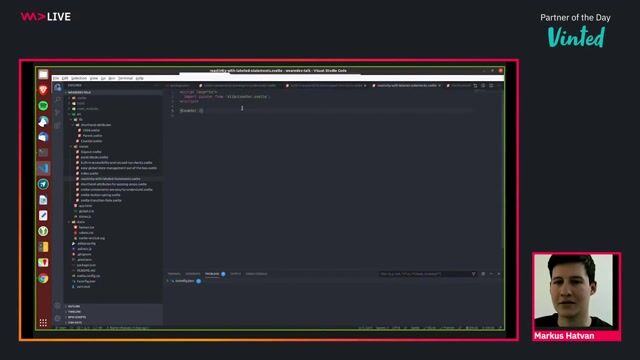Open the Terminal menu

coord(125,78)
